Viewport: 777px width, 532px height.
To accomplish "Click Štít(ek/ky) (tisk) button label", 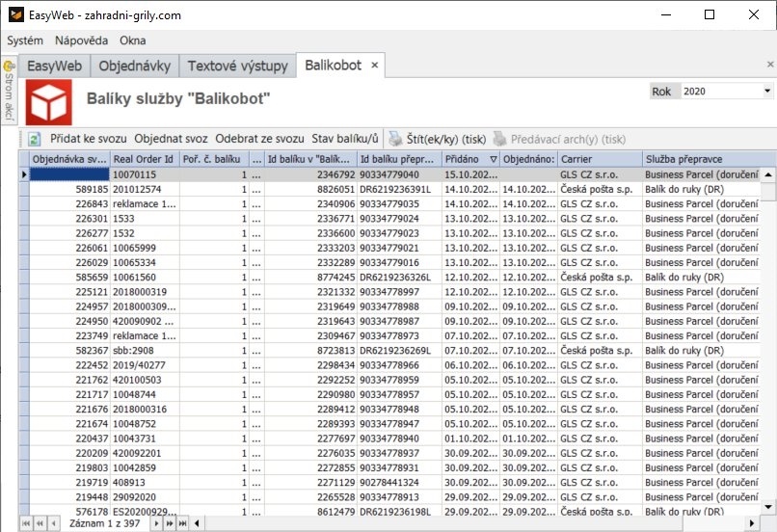I will (446, 139).
